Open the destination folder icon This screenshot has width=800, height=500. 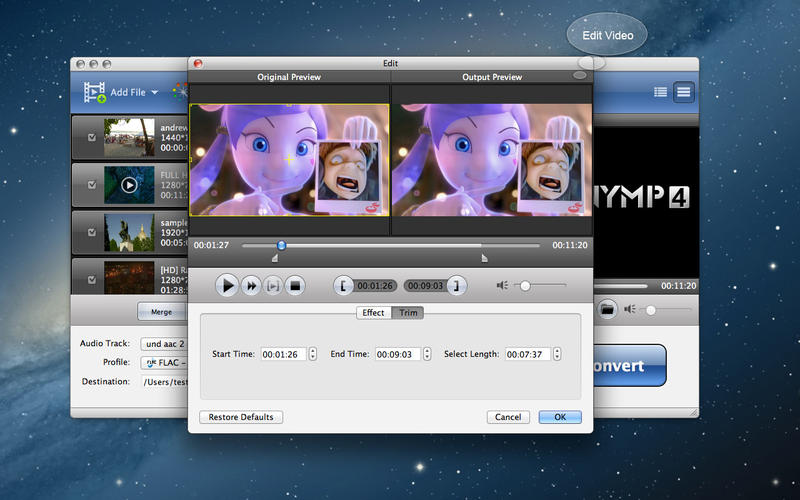pyautogui.click(x=606, y=309)
